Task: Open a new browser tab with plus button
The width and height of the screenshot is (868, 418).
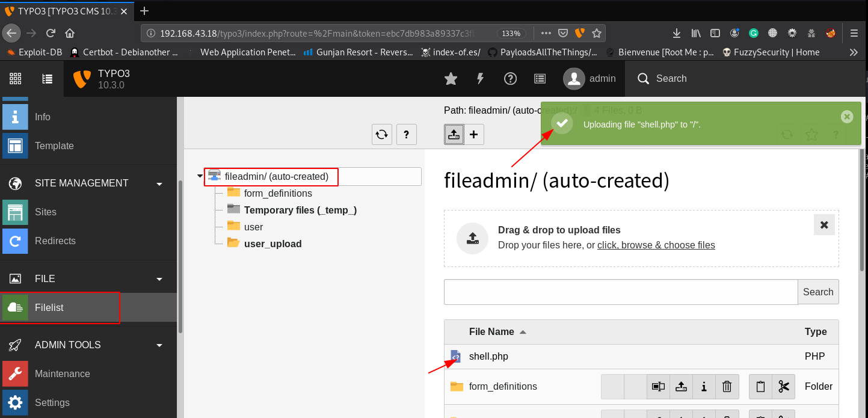Action: tap(144, 11)
